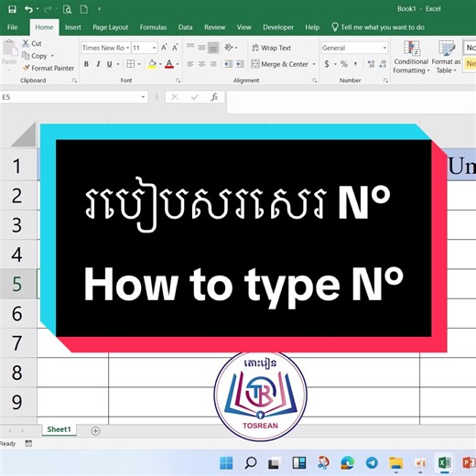This screenshot has height=476, width=476.
Task: Open the font size dropdown
Action: click(x=154, y=48)
